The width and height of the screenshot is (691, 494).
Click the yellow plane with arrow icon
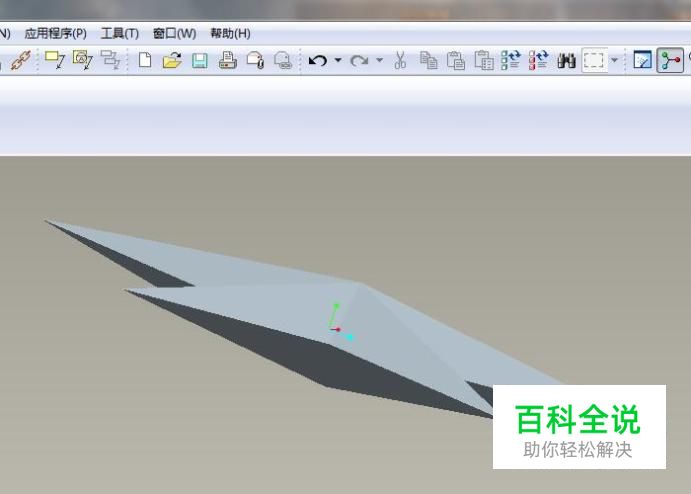click(55, 60)
